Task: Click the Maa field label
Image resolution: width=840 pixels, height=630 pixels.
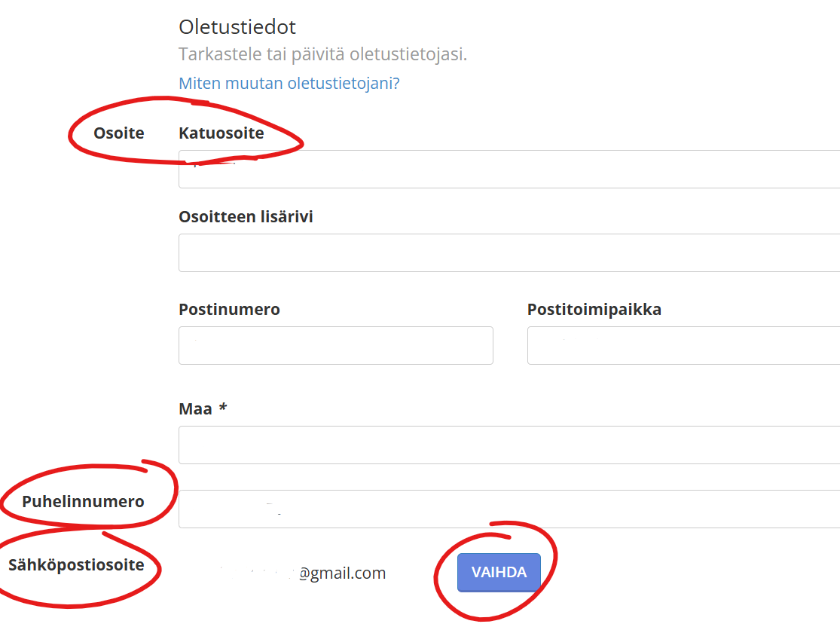Action: pos(195,409)
